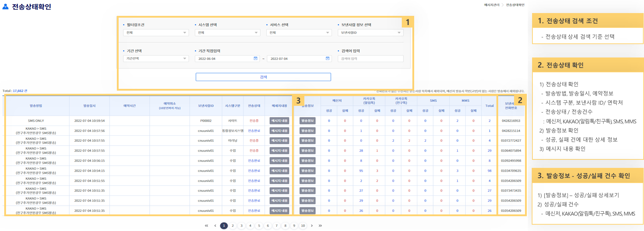
Task: Click the 전송상태 column header
Action: 254,106
